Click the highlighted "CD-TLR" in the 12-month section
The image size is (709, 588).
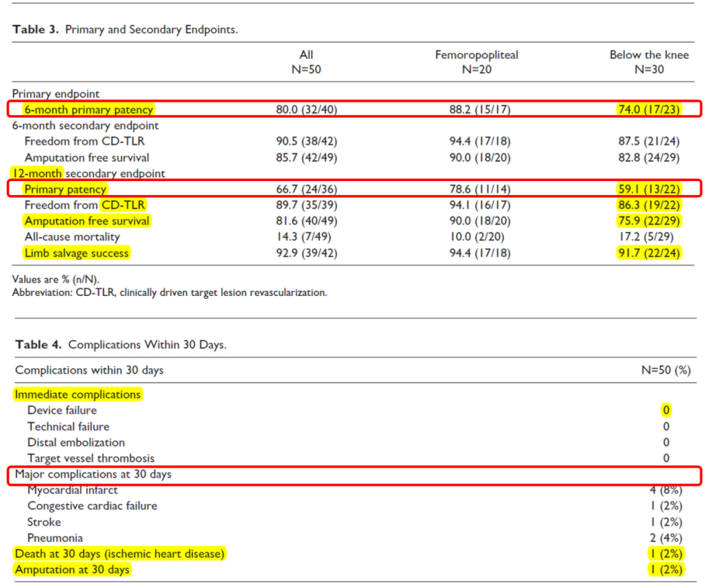(123, 205)
